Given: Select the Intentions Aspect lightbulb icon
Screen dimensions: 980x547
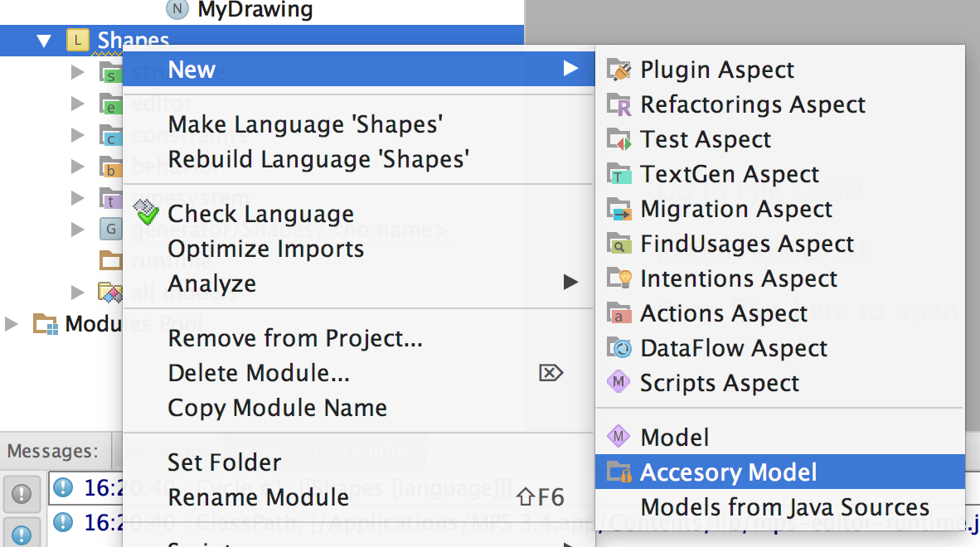Looking at the screenshot, I should pyautogui.click(x=619, y=279).
